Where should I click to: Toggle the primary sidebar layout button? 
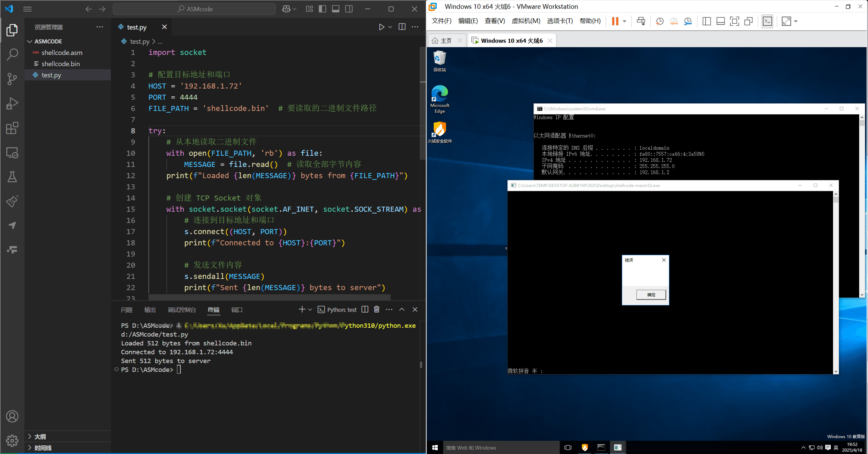322,9
